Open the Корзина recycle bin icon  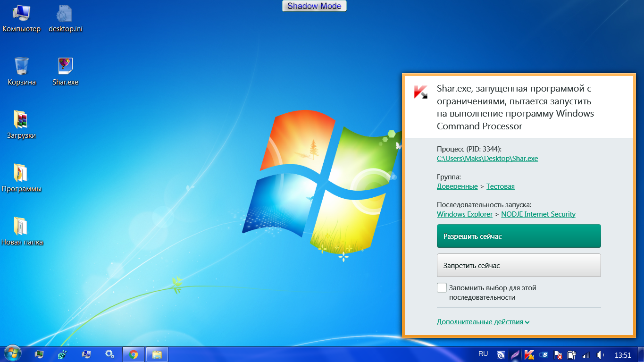coord(22,67)
